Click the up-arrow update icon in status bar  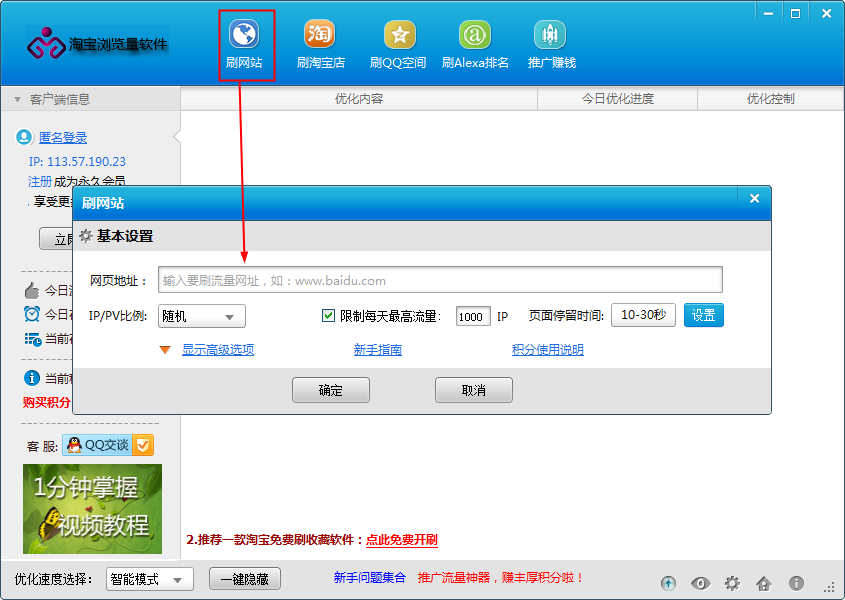pyautogui.click(x=668, y=583)
